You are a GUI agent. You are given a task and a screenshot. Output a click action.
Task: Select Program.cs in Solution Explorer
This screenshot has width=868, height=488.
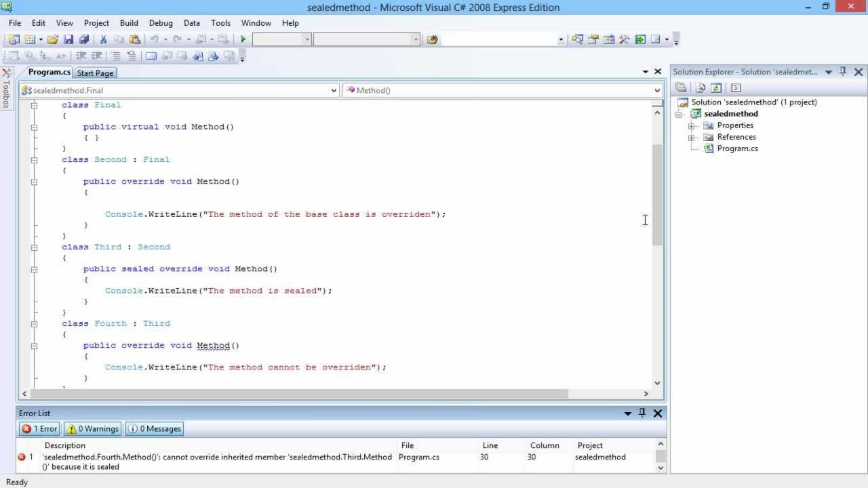[x=737, y=148]
